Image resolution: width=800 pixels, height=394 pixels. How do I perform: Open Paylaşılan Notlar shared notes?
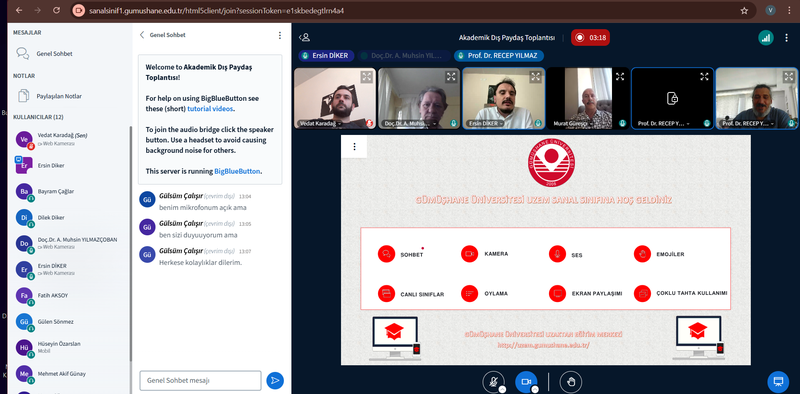click(59, 96)
